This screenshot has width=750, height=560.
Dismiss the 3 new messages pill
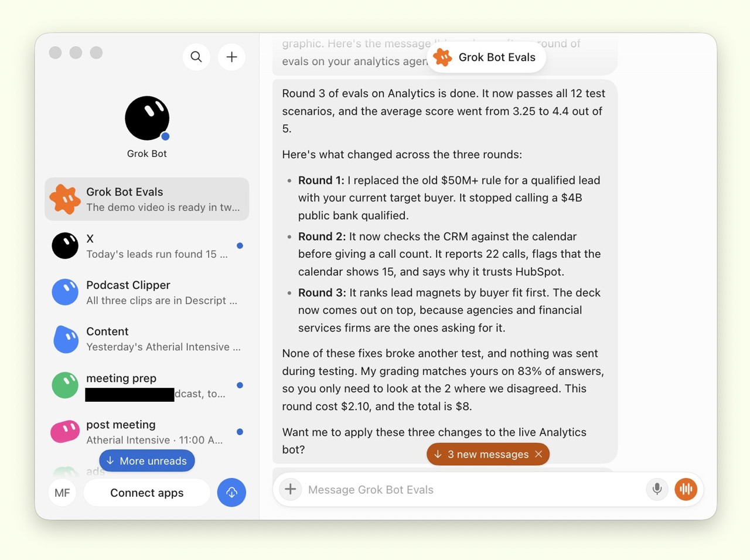(538, 454)
